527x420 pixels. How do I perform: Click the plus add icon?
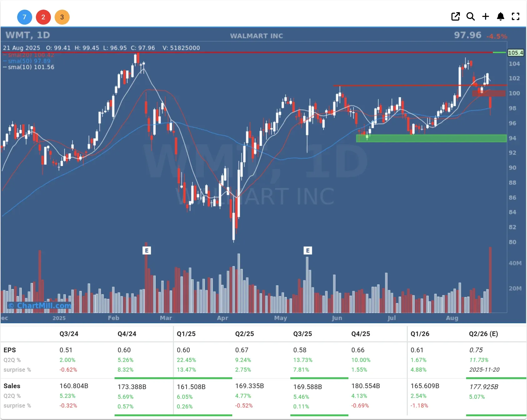point(485,17)
